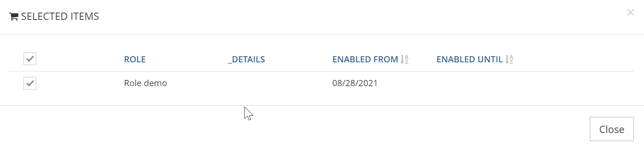Viewport: 644px width, 147px height.
Task: Click the SELECTED ITEMS dialog title
Action: tap(60, 17)
